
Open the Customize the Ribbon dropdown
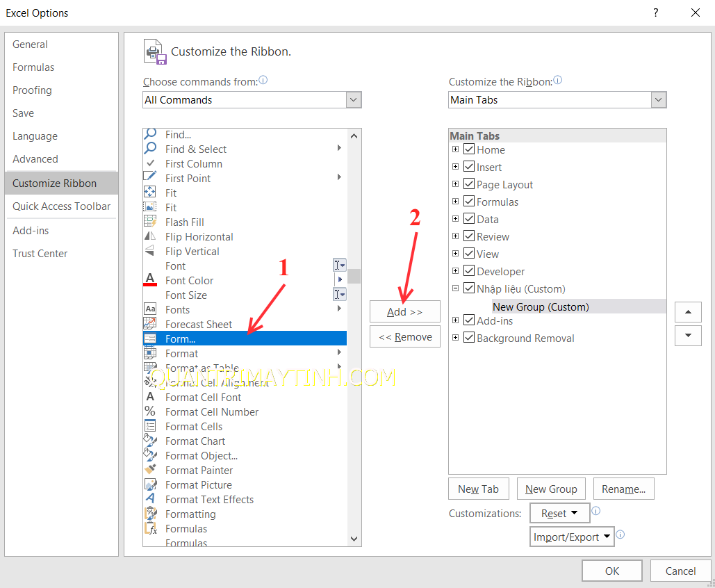pos(658,100)
